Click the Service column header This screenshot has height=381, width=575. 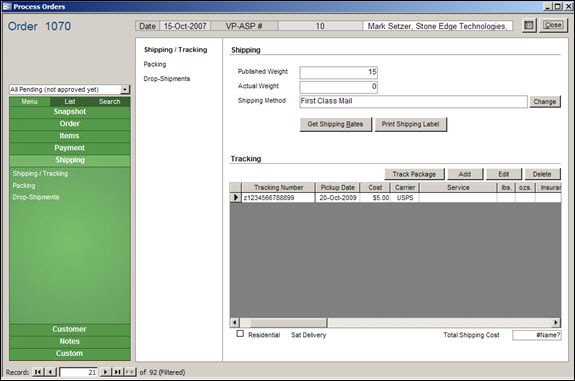click(x=458, y=188)
